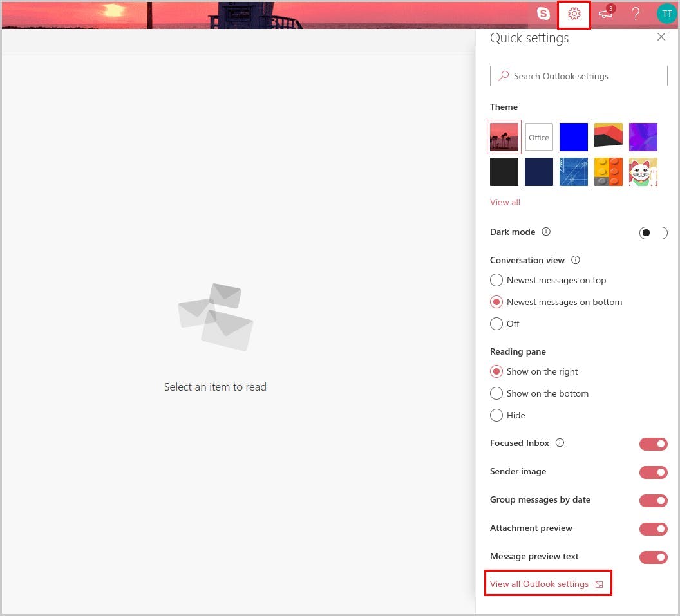Image resolution: width=680 pixels, height=616 pixels.
Task: Open the Help question mark icon
Action: point(636,14)
